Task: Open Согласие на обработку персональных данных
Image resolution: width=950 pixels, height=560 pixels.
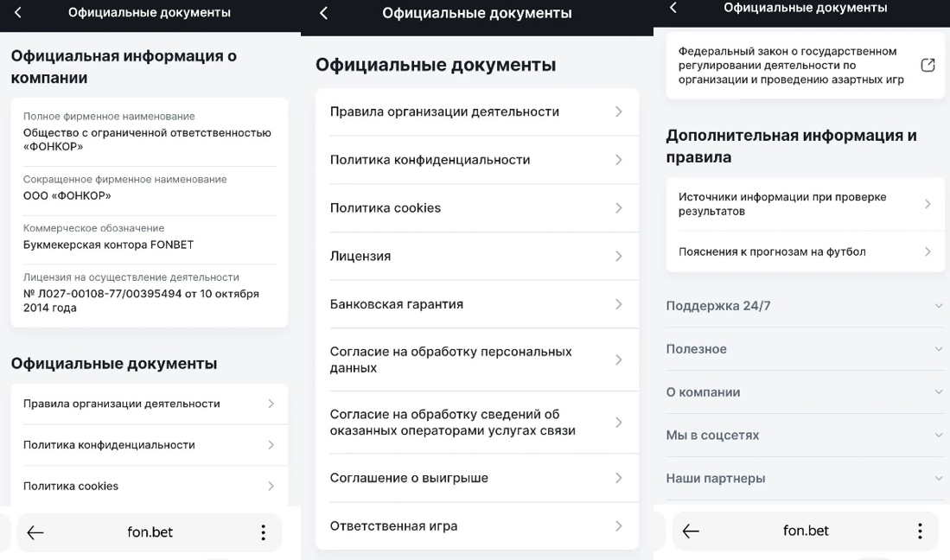Action: tap(477, 360)
